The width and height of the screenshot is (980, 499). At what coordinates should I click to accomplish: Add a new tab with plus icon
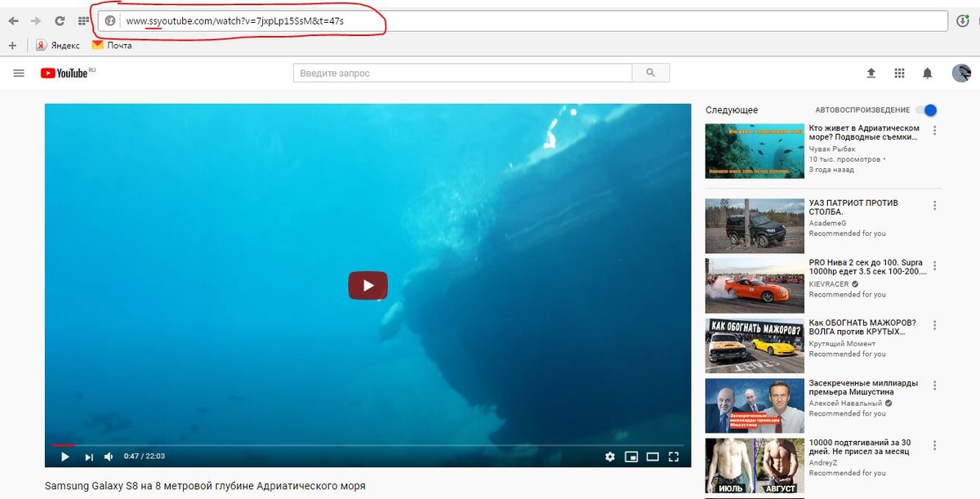point(12,46)
